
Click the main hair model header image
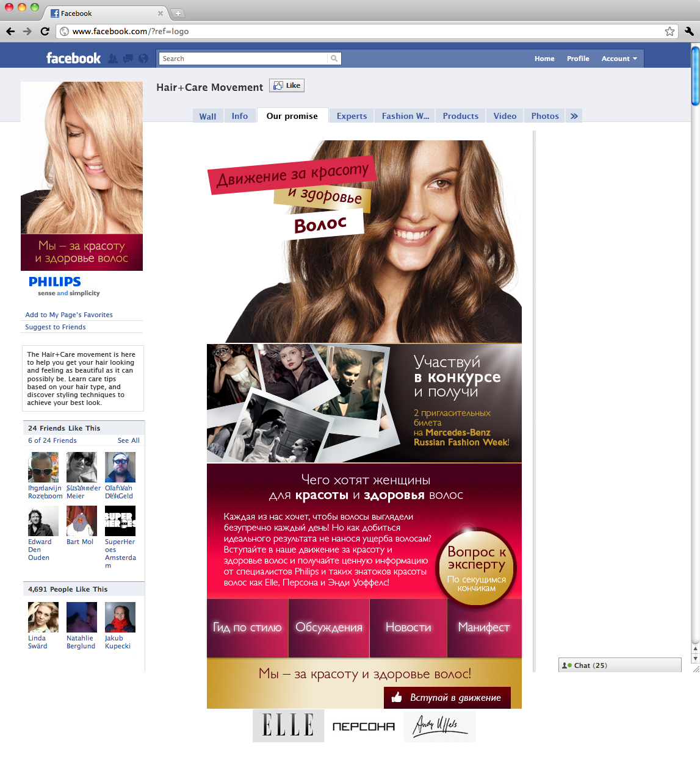[x=364, y=242]
